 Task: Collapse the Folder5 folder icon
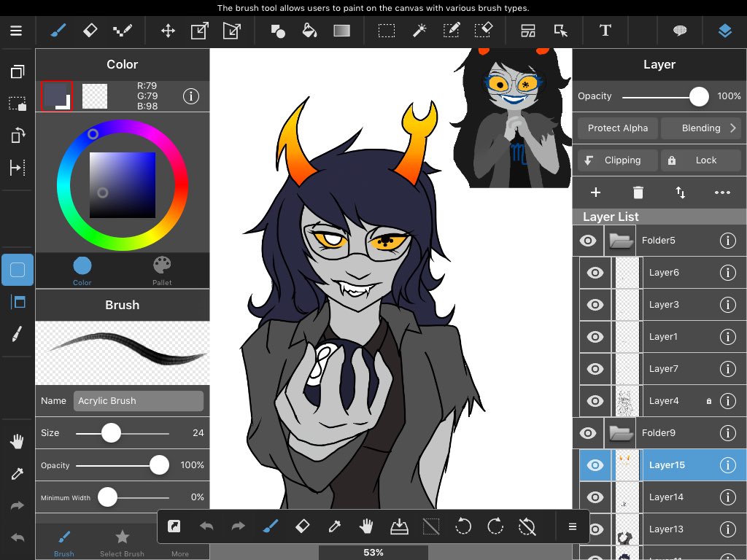tap(620, 241)
